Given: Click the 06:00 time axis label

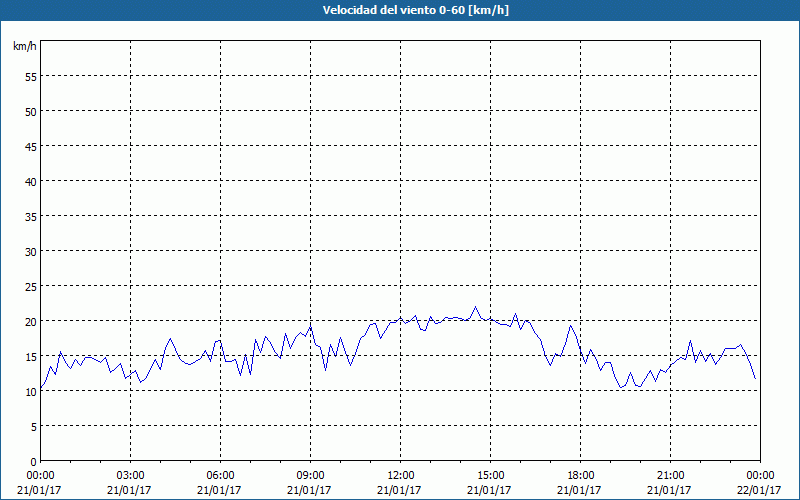Looking at the screenshot, I should (x=220, y=476).
